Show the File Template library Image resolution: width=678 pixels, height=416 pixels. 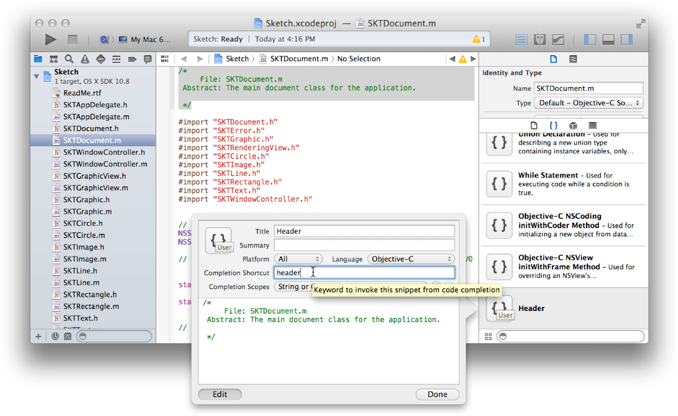click(534, 125)
